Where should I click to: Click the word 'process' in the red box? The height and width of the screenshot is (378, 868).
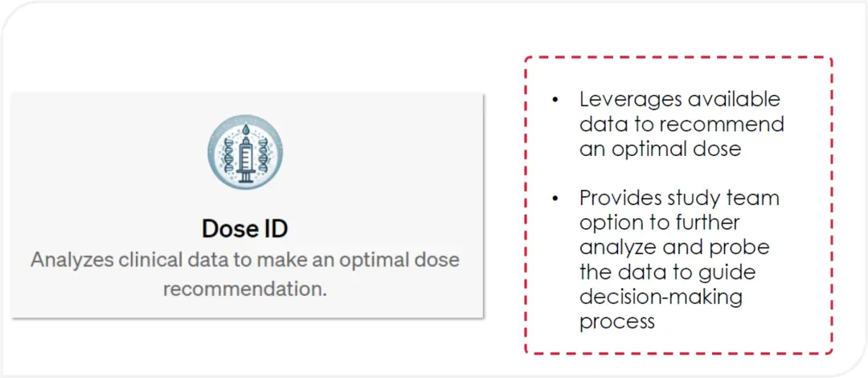(617, 322)
